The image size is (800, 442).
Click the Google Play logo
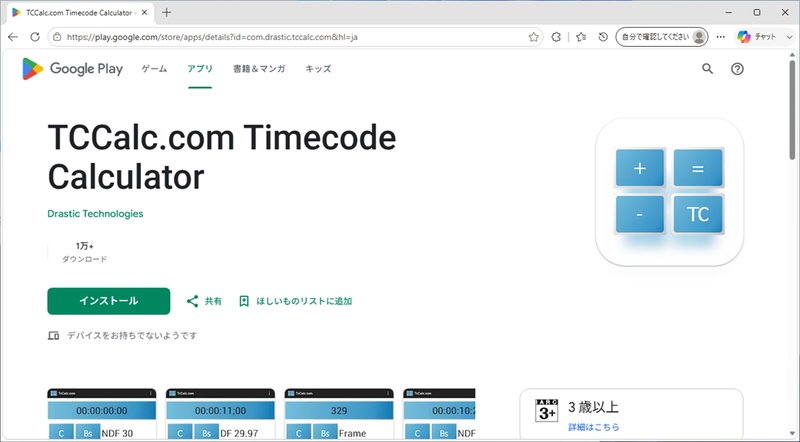72,68
